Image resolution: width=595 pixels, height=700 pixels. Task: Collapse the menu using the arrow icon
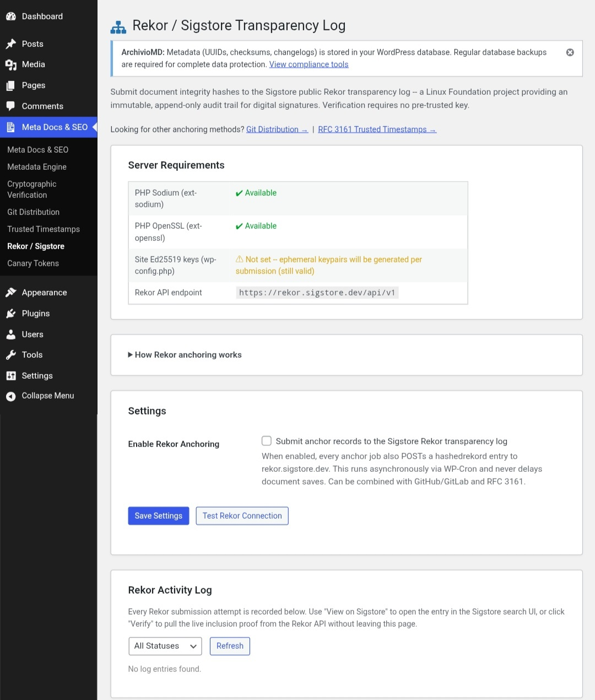click(11, 396)
